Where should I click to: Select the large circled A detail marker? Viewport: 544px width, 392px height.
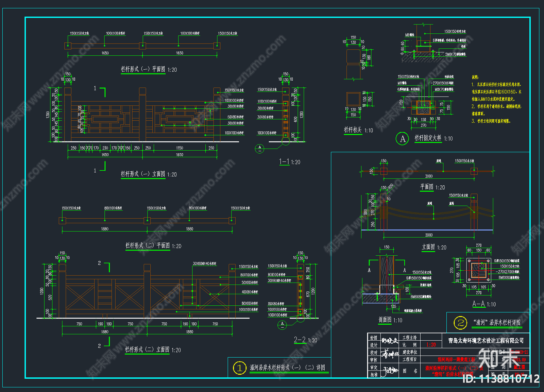[403, 138]
